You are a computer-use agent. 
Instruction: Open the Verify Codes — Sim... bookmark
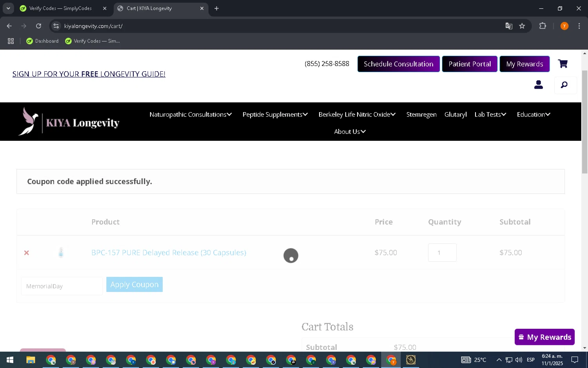click(x=93, y=41)
